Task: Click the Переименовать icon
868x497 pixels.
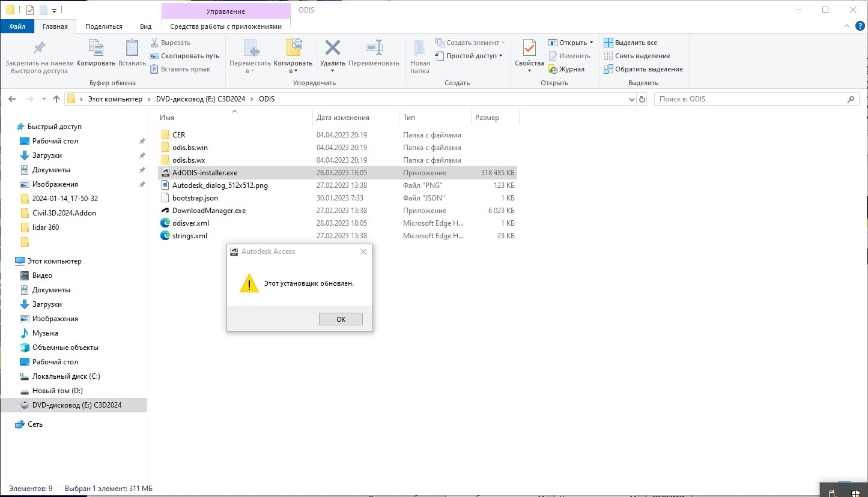Action: click(x=374, y=48)
